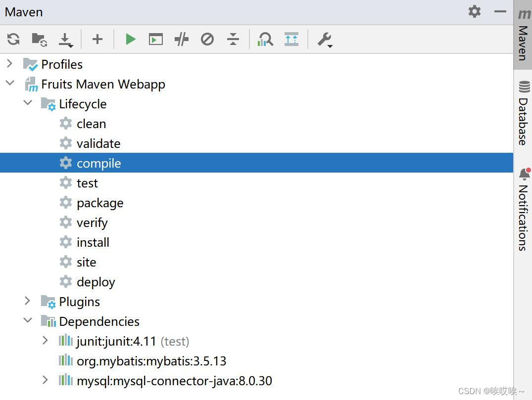Generate sources and update folders icon
The image size is (532, 400).
39,40
